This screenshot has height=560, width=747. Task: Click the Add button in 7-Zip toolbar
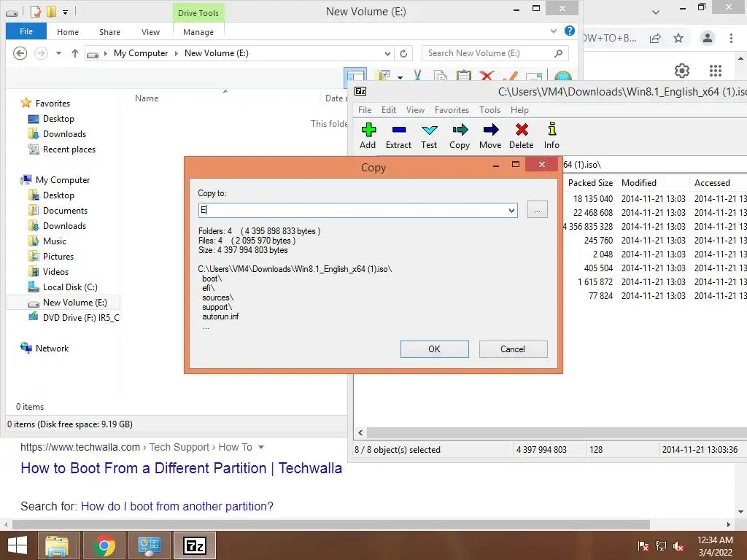(x=368, y=136)
